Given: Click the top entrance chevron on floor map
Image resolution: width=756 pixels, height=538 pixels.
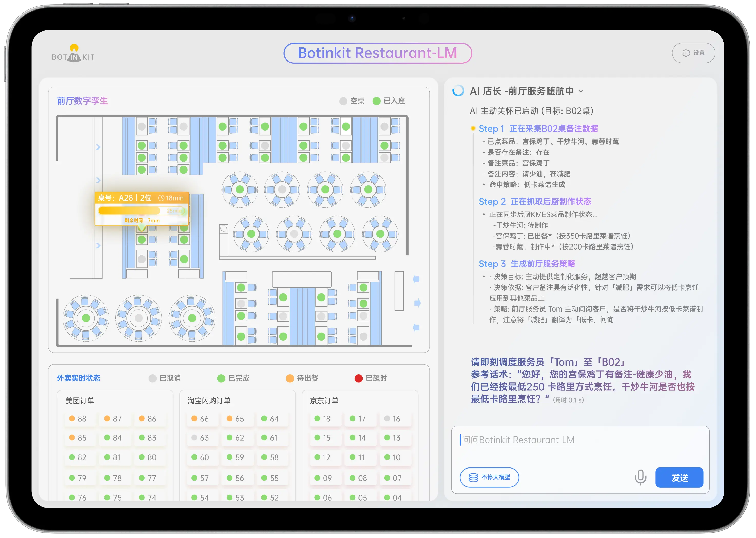Looking at the screenshot, I should (98, 147).
